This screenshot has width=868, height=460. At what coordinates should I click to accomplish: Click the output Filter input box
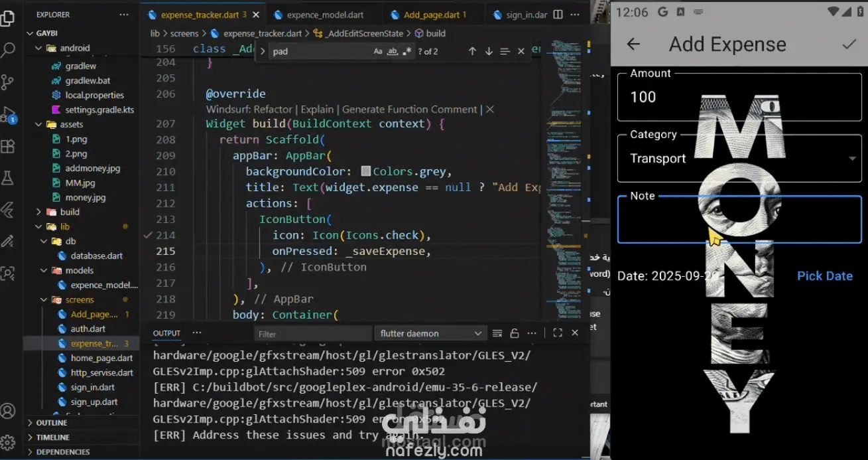click(313, 333)
